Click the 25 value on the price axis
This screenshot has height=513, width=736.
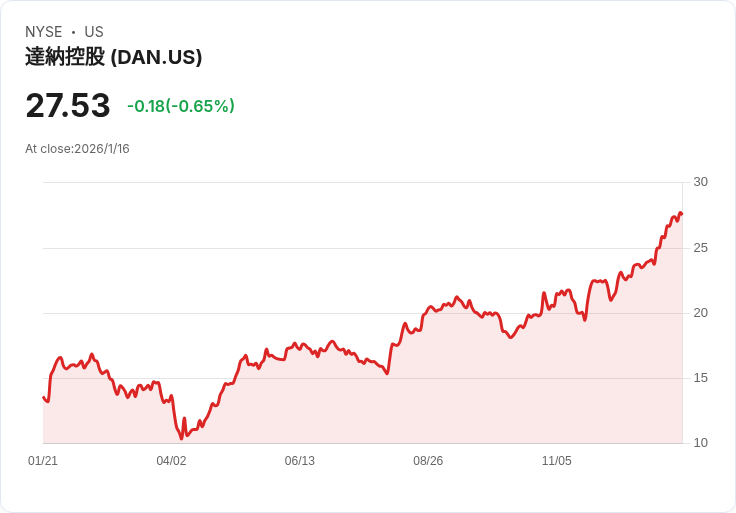(x=701, y=247)
